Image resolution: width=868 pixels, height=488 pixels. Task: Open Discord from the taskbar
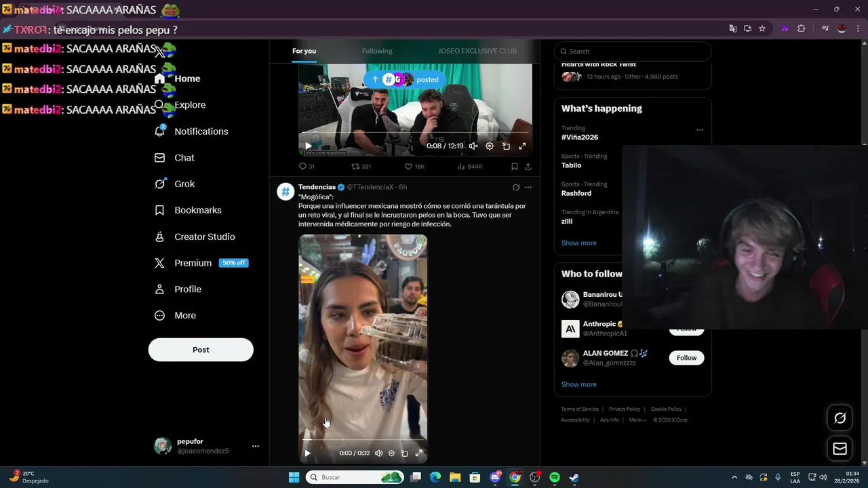(x=495, y=477)
